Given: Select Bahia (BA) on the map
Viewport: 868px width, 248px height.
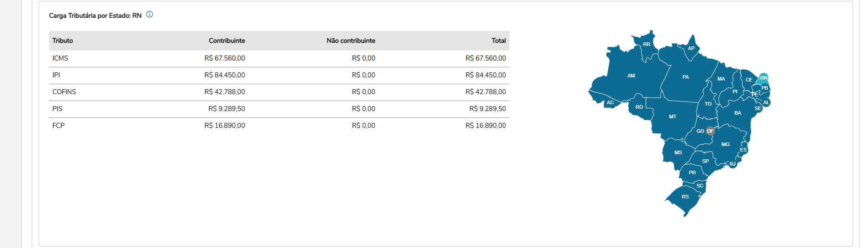Looking at the screenshot, I should (x=737, y=113).
